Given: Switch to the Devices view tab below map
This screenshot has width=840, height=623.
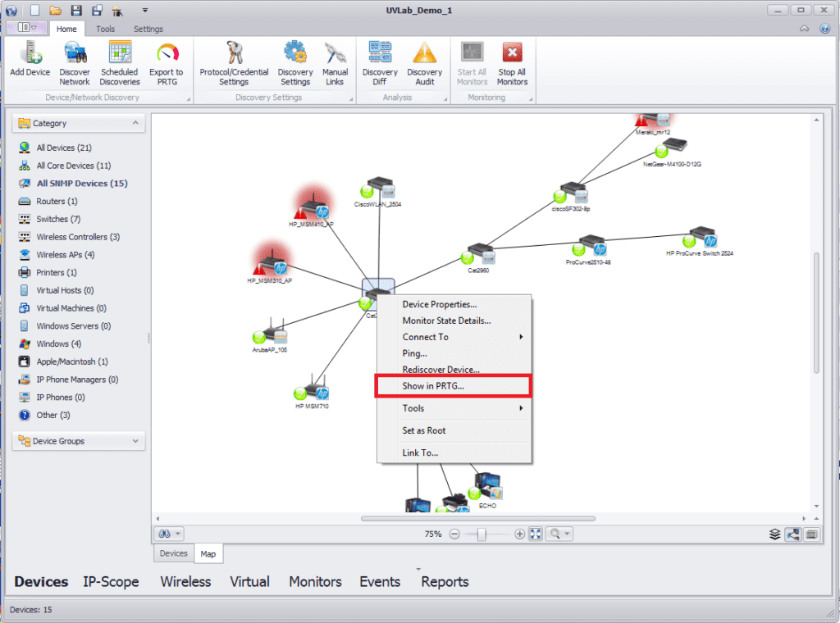Looking at the screenshot, I should click(174, 553).
